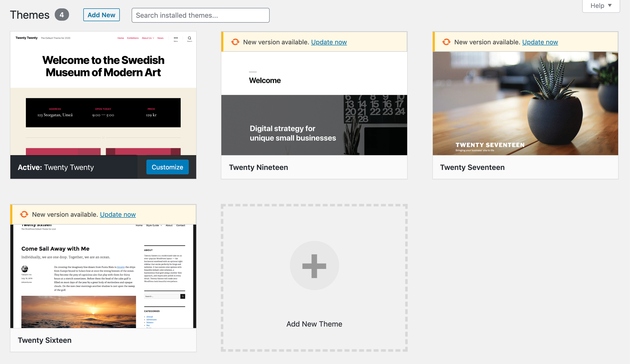
Task: Click the update icon on Twenty Seventeen notice
Action: 446,42
